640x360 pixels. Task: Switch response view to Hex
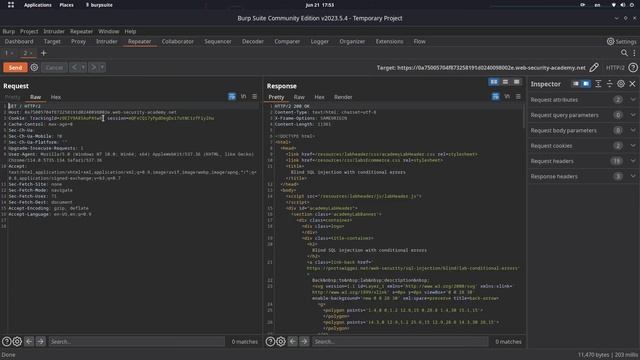point(319,97)
